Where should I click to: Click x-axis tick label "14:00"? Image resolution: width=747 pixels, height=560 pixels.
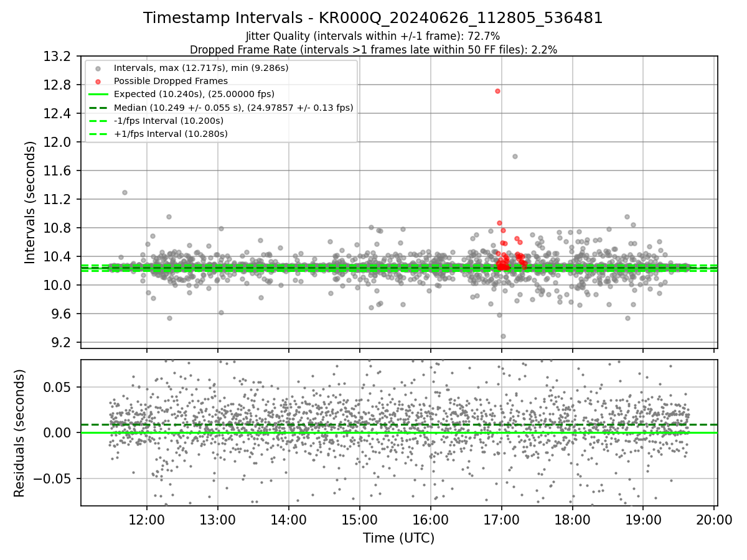[289, 519]
